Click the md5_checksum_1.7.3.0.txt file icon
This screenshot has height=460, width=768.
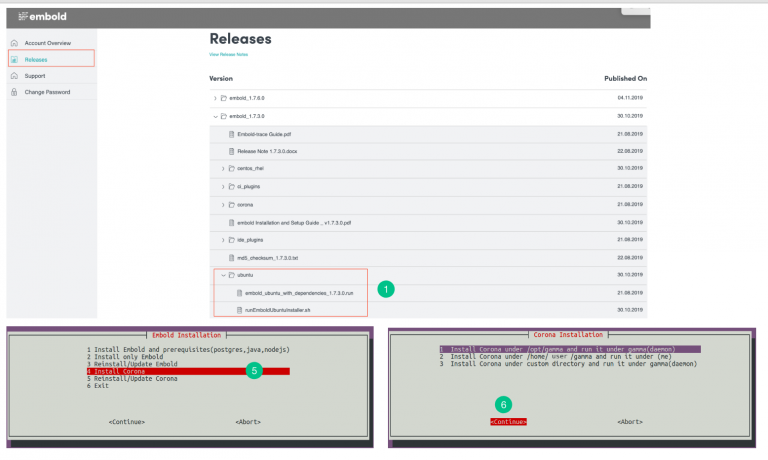click(x=231, y=257)
